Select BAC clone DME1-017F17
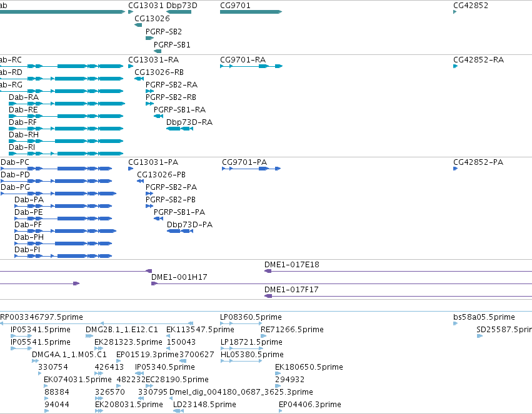The height and width of the screenshot is (414, 532). tap(291, 290)
